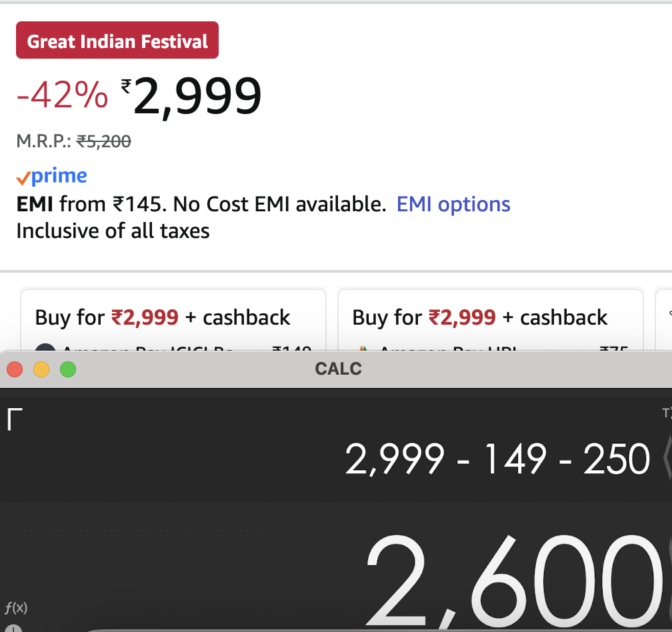Click the expression 2,999 - 149 - 250
672x632 pixels.
pyautogui.click(x=497, y=459)
